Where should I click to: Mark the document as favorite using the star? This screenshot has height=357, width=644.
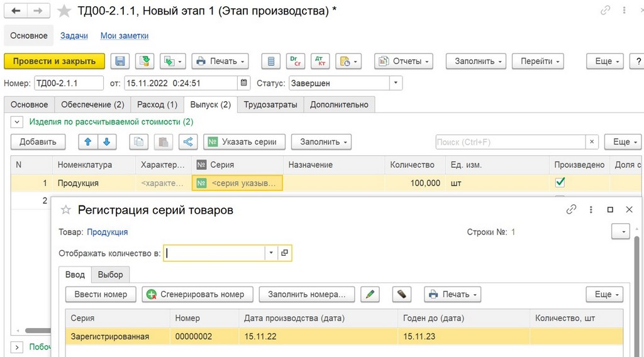tap(64, 11)
